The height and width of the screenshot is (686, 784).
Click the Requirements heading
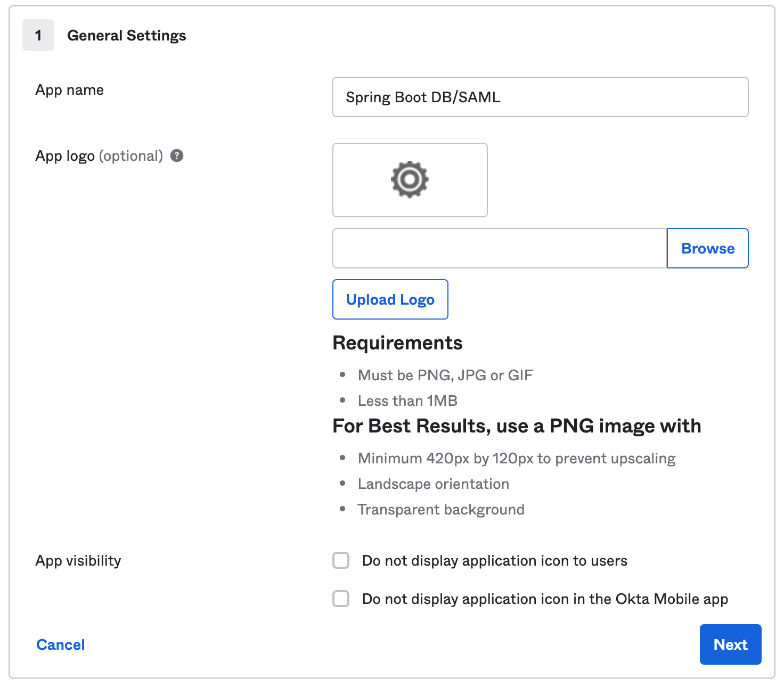pyautogui.click(x=397, y=343)
